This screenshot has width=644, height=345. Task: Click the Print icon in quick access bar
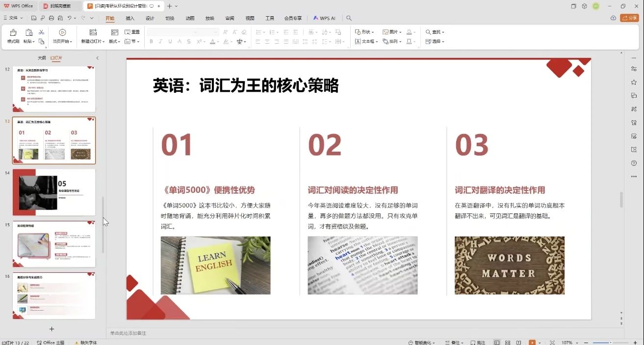click(x=52, y=18)
